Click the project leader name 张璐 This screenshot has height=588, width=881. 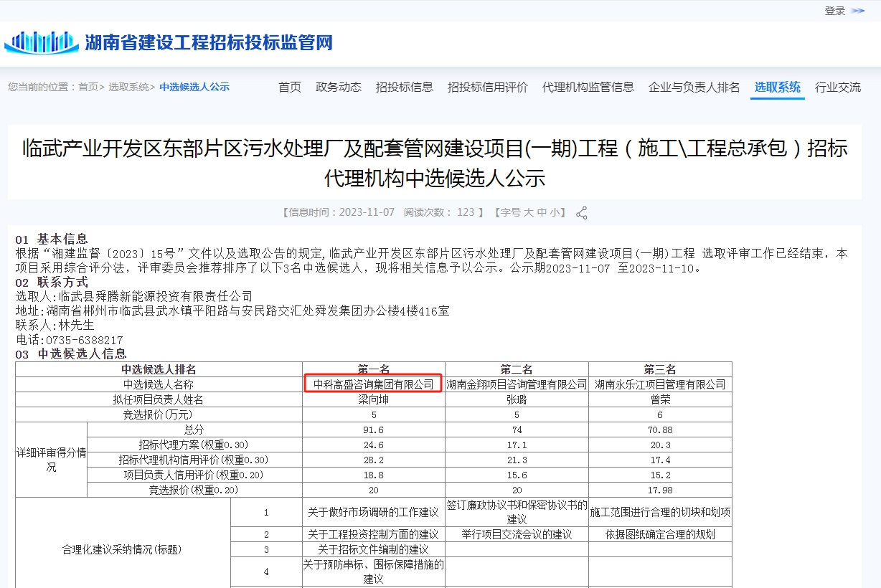coord(517,399)
